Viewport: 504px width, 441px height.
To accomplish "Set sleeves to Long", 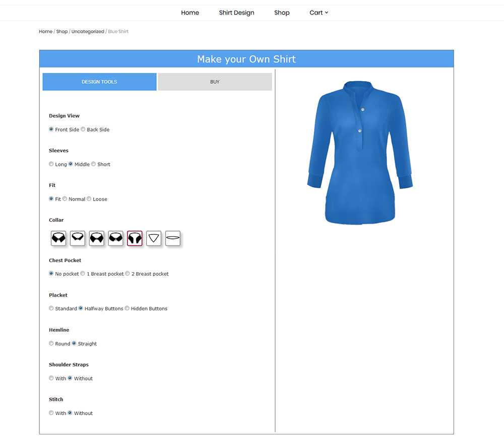I will [51, 164].
